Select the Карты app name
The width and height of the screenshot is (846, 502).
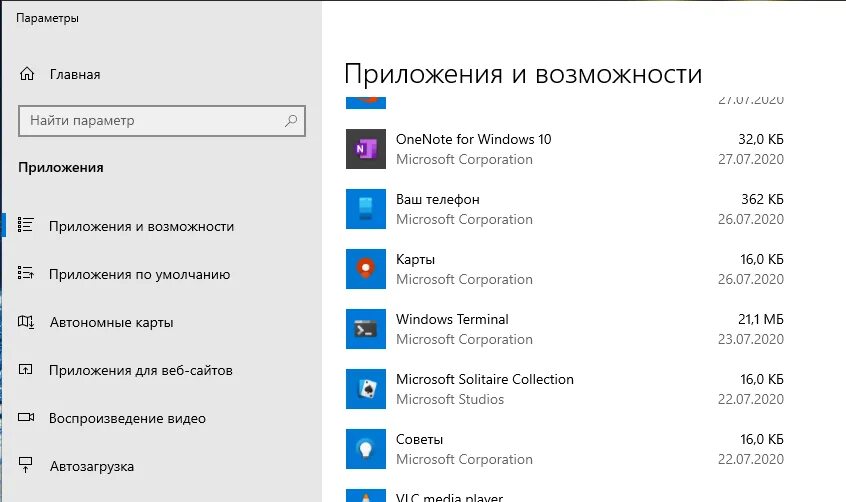[x=415, y=259]
